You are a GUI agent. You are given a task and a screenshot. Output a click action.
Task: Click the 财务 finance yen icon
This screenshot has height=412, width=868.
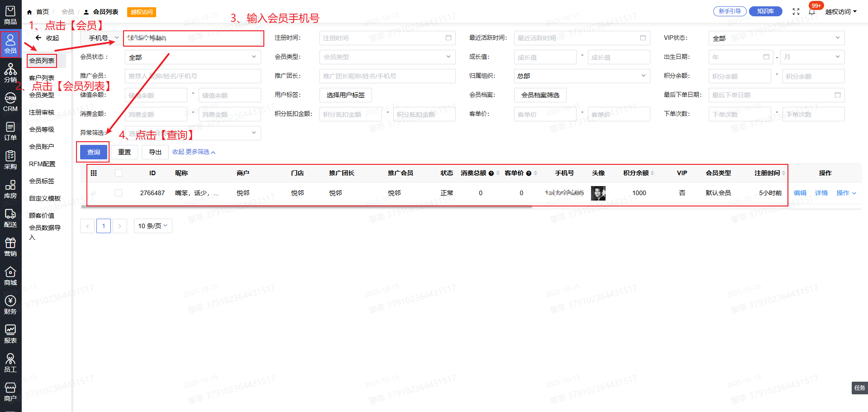pos(10,305)
